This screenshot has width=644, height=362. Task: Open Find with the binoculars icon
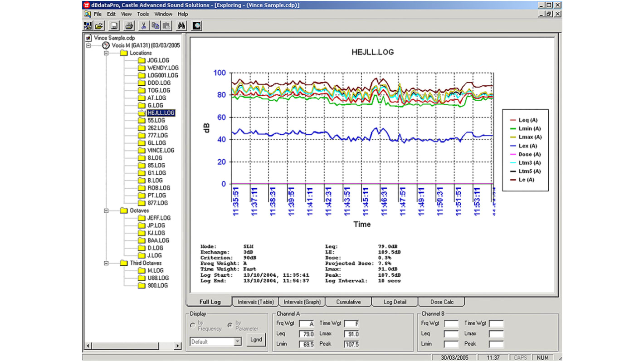coord(181,25)
